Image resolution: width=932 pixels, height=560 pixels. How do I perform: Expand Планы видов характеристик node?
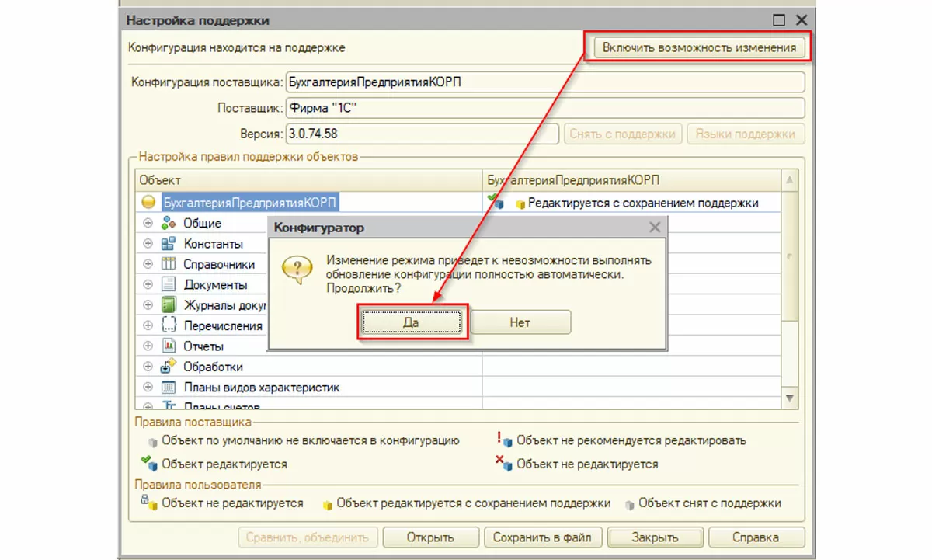pyautogui.click(x=148, y=387)
